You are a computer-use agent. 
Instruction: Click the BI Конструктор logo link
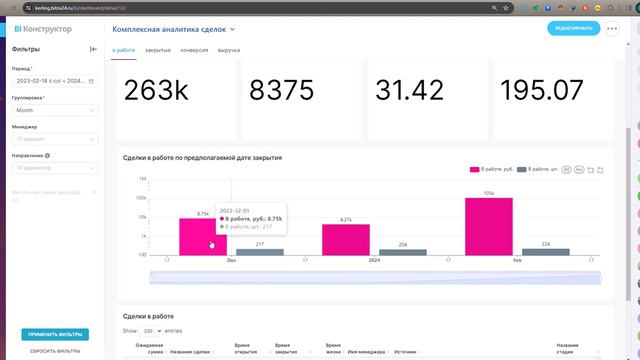tap(43, 29)
